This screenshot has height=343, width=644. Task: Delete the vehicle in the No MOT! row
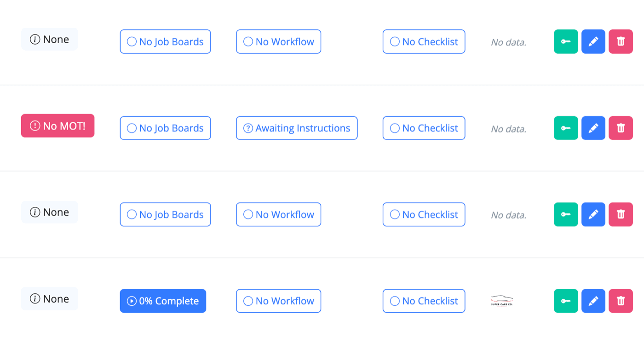(x=621, y=128)
